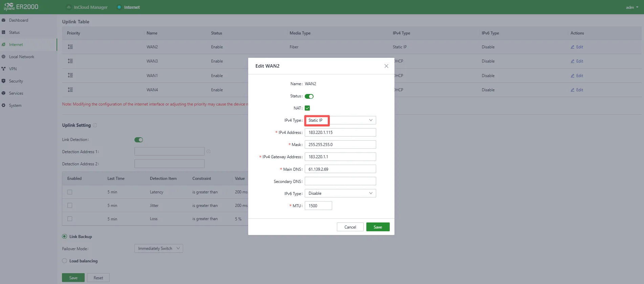Toggle the Link Detection switch
Viewport: 644px width, 284px height.
tap(139, 140)
